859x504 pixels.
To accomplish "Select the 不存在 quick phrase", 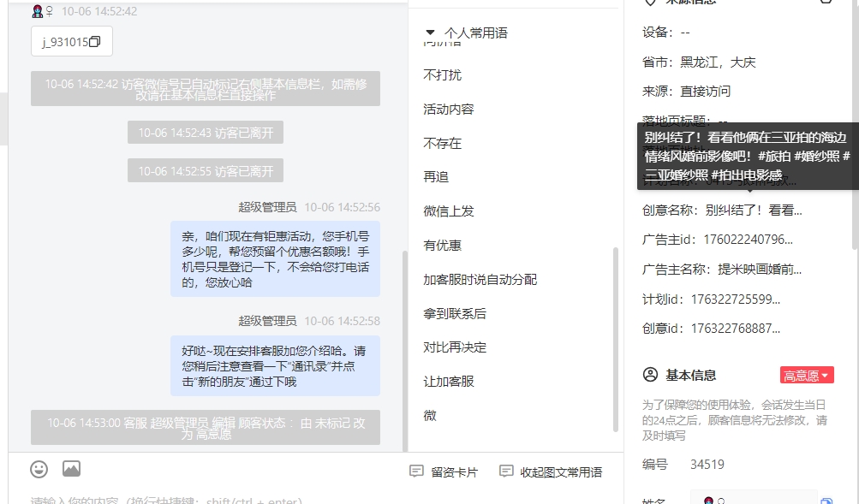I will pos(443,144).
